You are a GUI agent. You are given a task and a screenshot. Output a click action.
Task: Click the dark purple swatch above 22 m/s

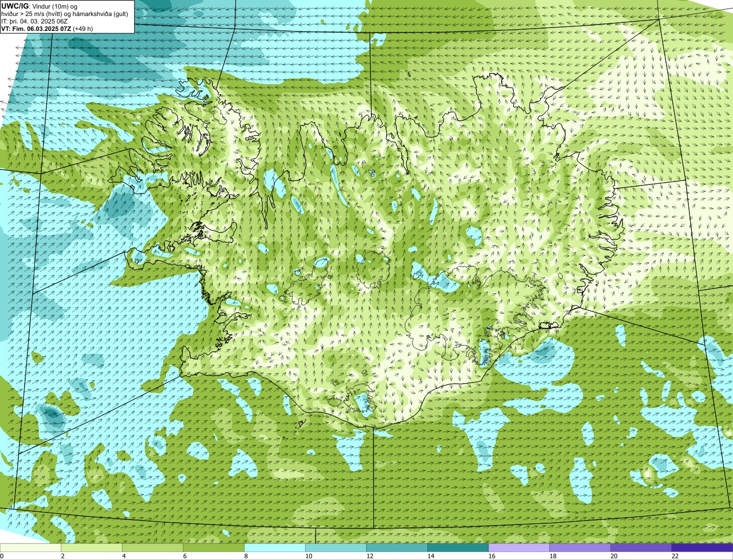click(703, 547)
